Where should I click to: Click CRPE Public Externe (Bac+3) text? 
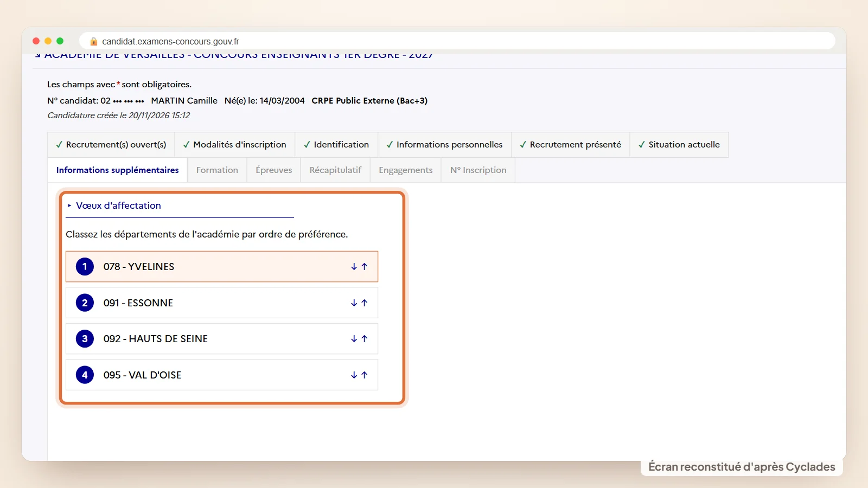369,101
